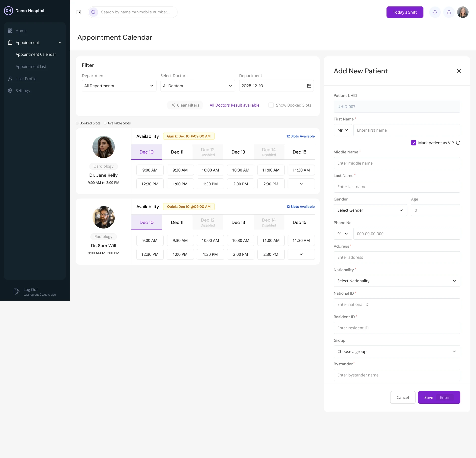Expand the Appointment menu chevron
The height and width of the screenshot is (458, 476).
tap(60, 43)
